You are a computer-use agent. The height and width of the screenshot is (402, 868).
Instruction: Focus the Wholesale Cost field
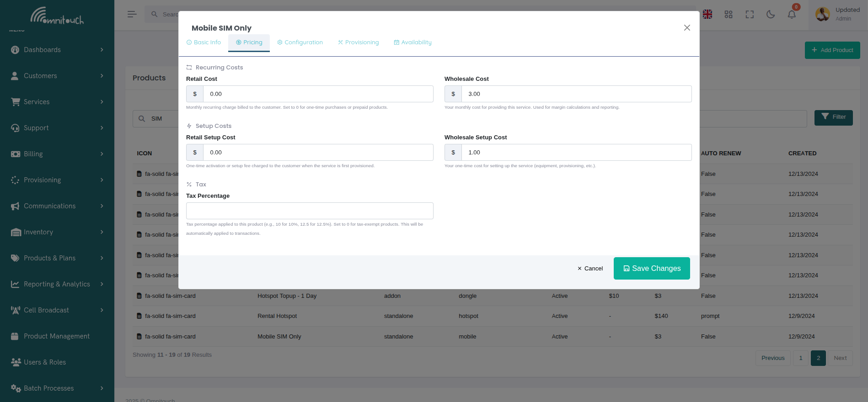click(576, 94)
